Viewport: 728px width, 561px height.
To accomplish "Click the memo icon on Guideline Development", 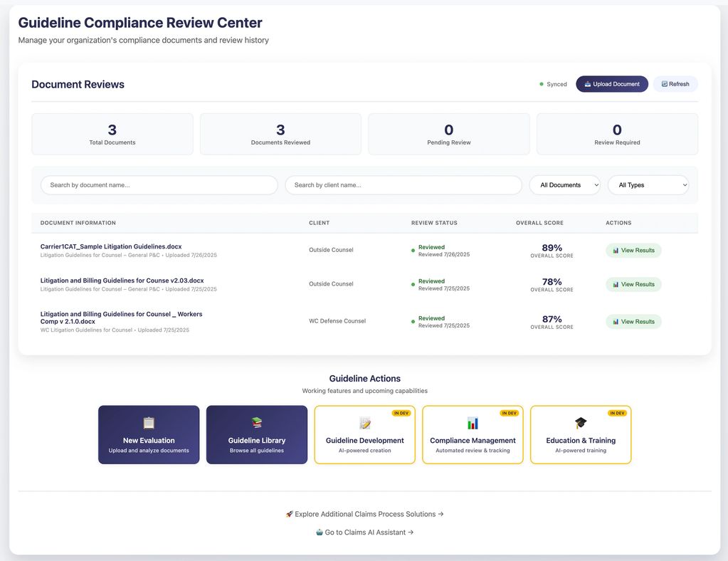I will pos(365,423).
